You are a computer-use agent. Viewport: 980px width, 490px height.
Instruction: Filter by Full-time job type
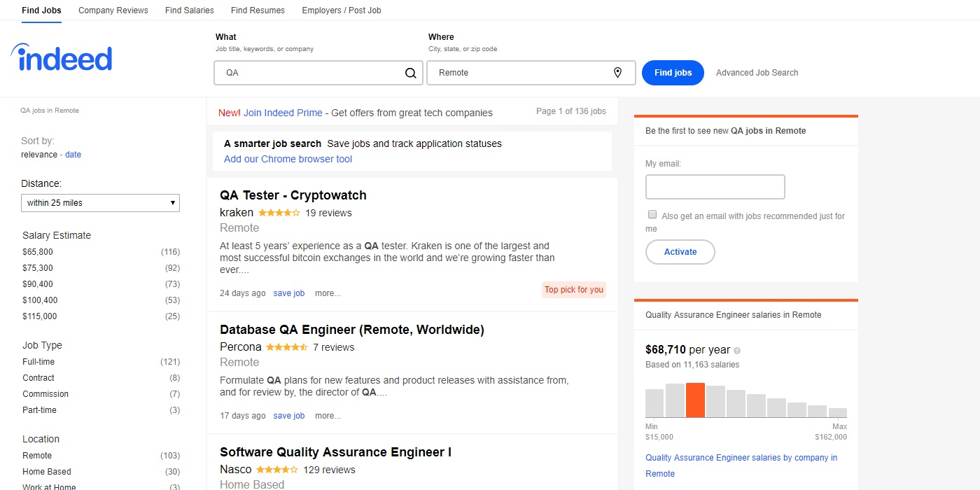[x=38, y=362]
